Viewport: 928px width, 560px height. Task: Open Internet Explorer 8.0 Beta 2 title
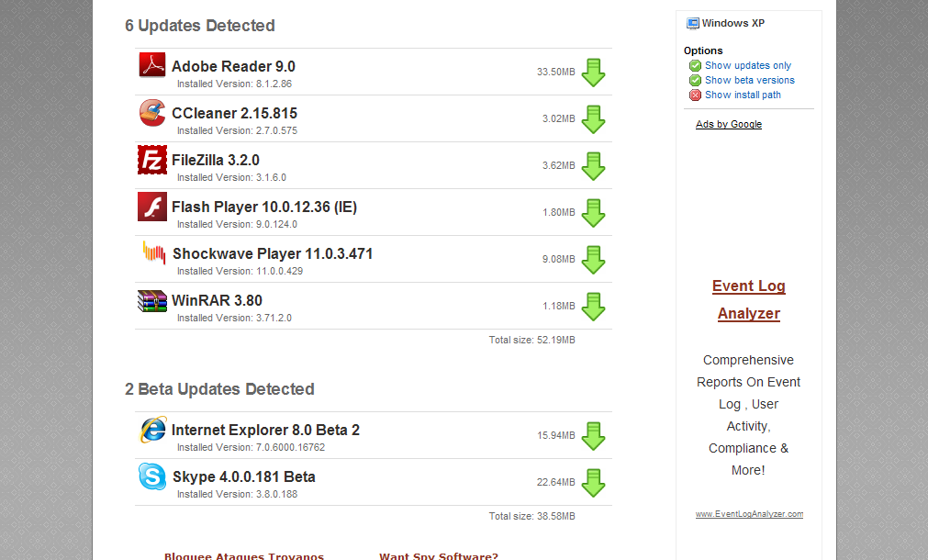(x=265, y=430)
